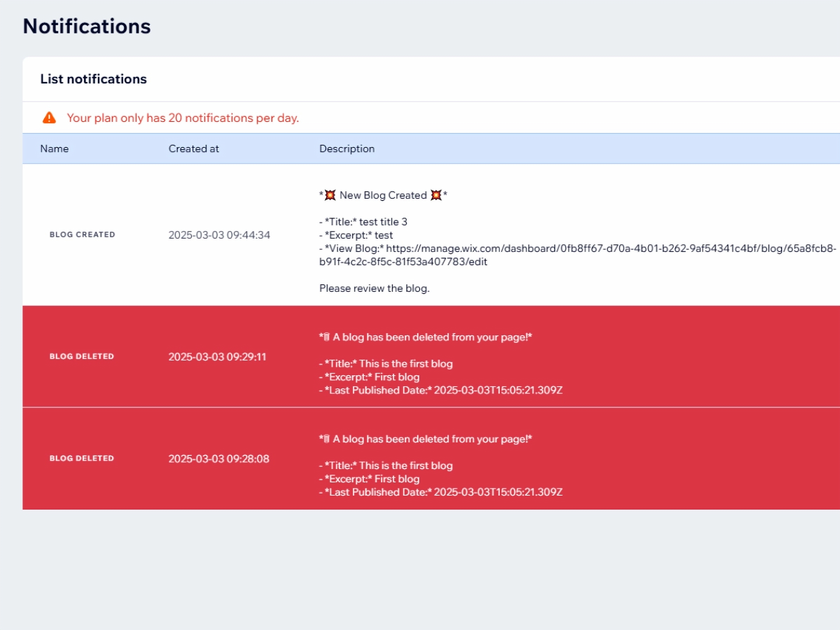Image resolution: width=840 pixels, height=630 pixels.
Task: Click 'Please review the blog.' text
Action: (374, 288)
